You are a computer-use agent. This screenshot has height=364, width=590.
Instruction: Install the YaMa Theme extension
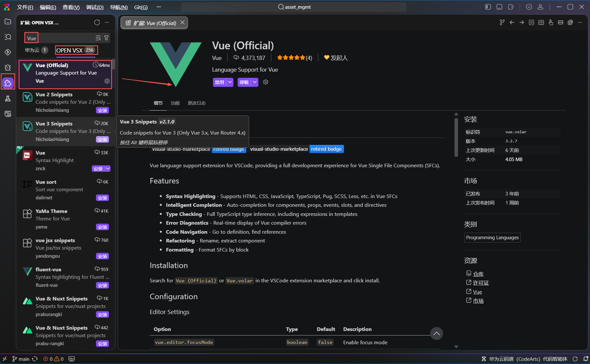point(102,227)
